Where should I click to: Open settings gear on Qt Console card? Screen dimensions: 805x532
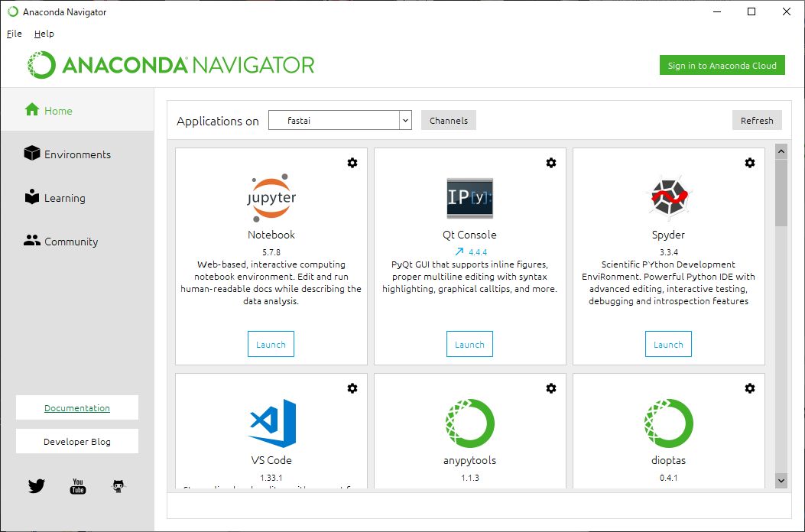tap(551, 163)
